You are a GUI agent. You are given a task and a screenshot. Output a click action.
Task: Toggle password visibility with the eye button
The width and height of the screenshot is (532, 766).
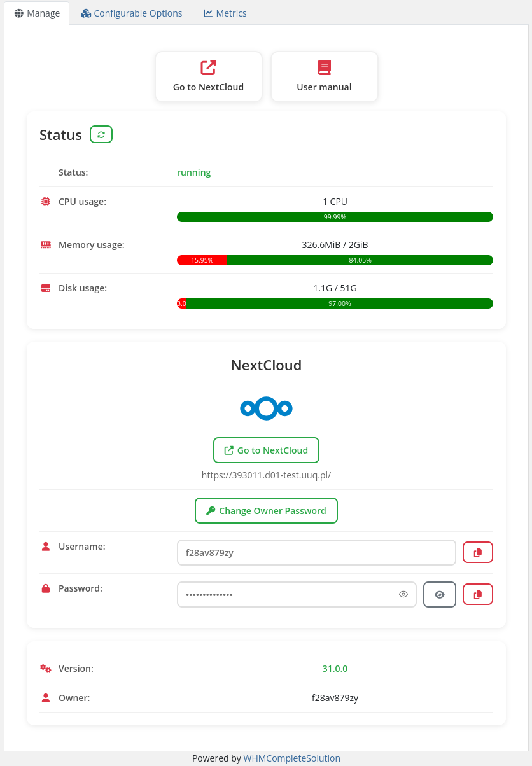440,594
